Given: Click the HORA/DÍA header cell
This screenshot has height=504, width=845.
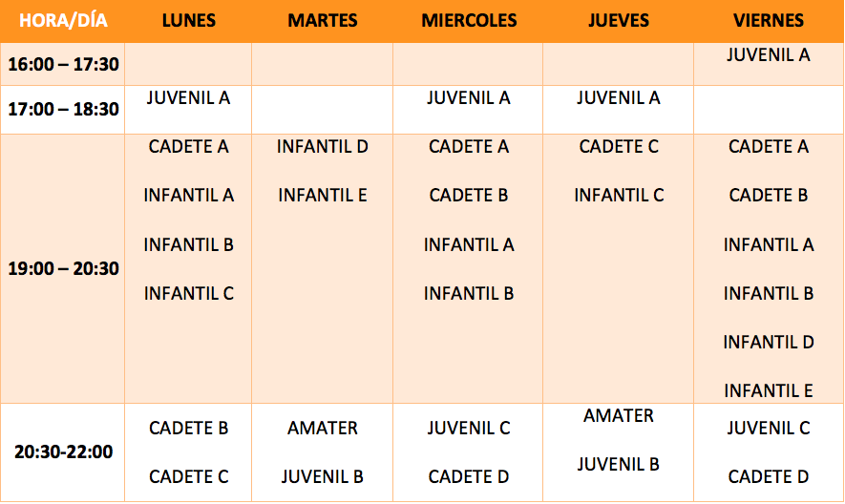Looking at the screenshot, I should point(63,20).
